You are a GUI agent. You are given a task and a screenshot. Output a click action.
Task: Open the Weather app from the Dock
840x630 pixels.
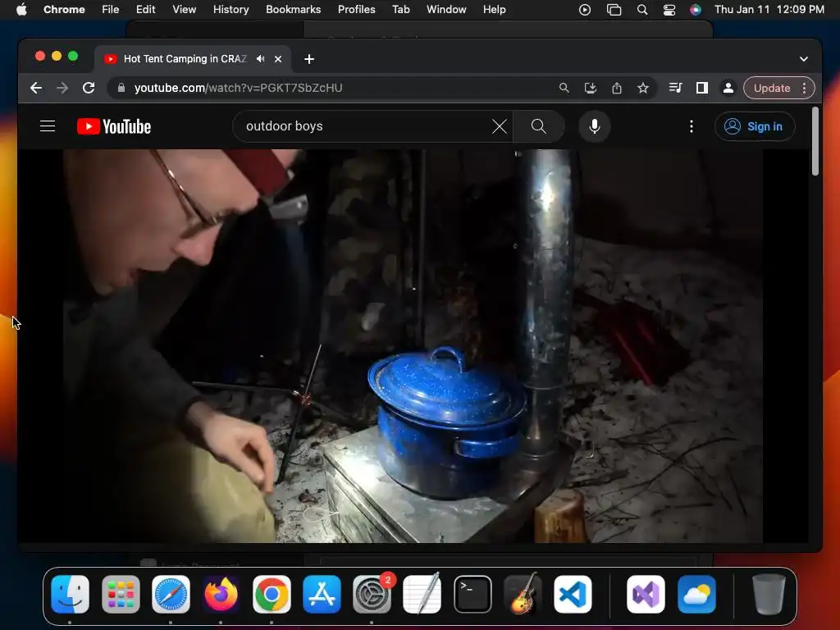pos(696,594)
